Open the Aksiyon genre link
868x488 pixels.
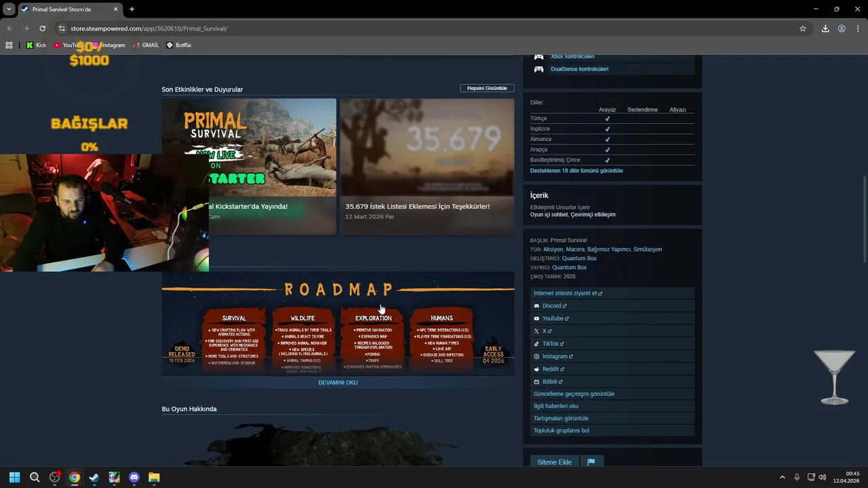(553, 249)
